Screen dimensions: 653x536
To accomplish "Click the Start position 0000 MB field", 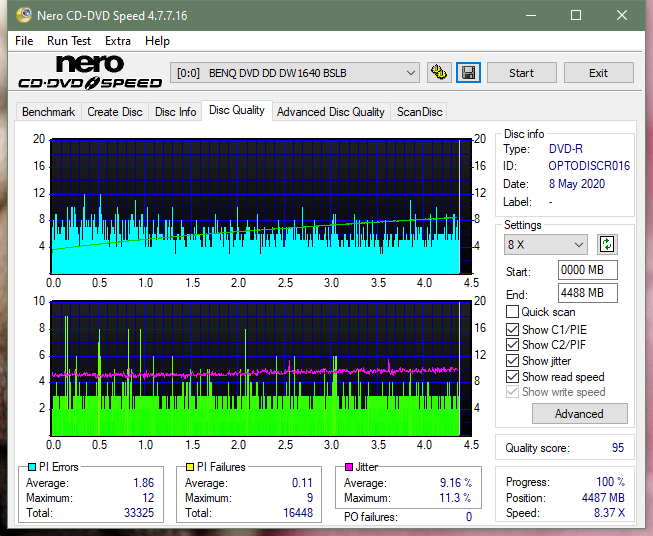I will click(587, 270).
